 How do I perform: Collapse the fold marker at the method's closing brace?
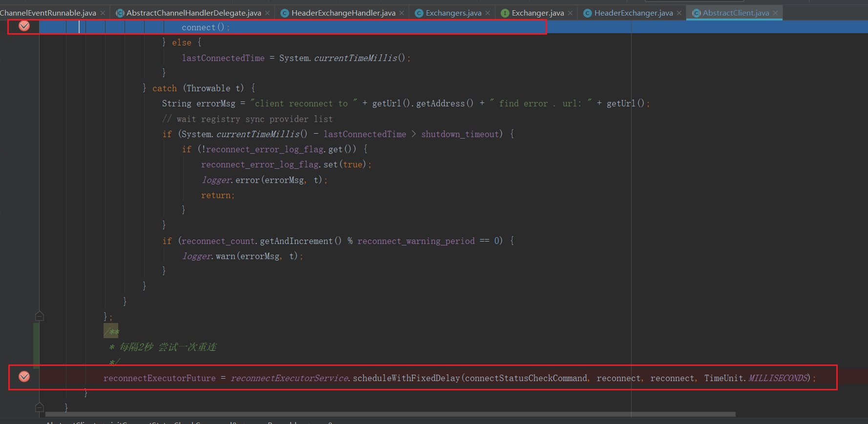(40, 407)
